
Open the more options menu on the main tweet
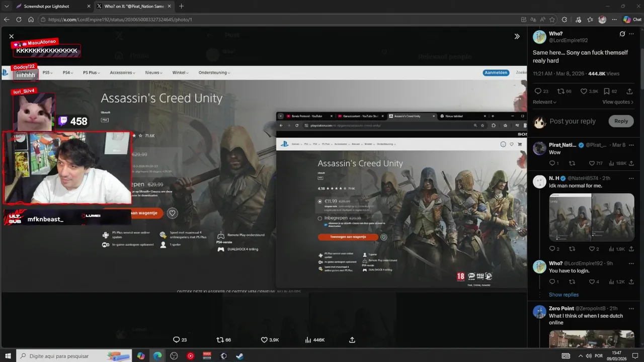click(631, 34)
